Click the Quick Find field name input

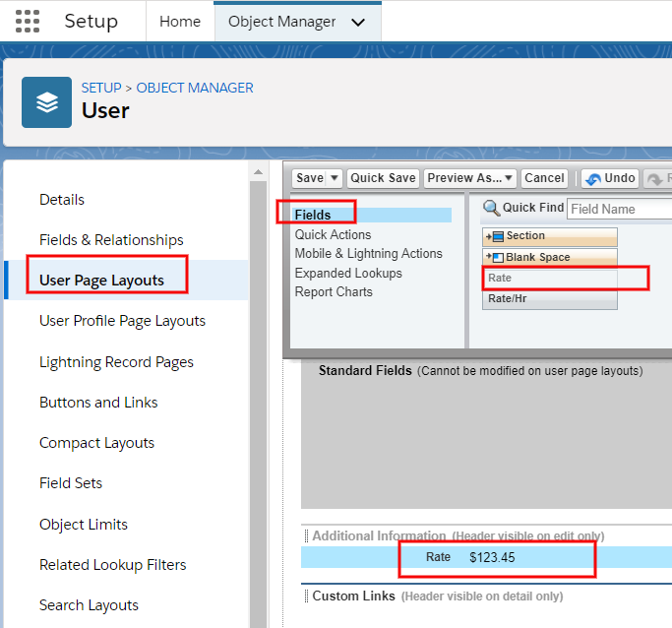pos(620,209)
